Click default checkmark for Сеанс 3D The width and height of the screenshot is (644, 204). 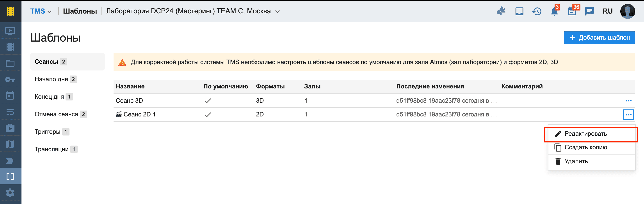(208, 101)
